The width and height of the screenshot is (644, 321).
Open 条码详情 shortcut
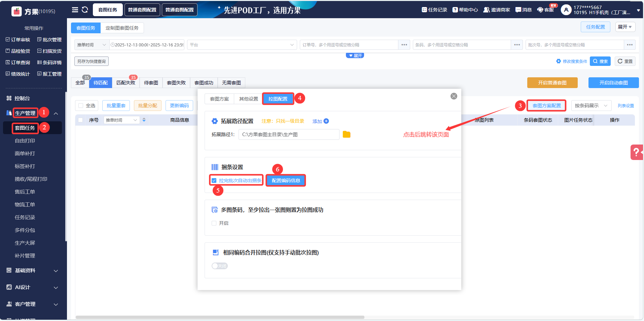(49, 63)
